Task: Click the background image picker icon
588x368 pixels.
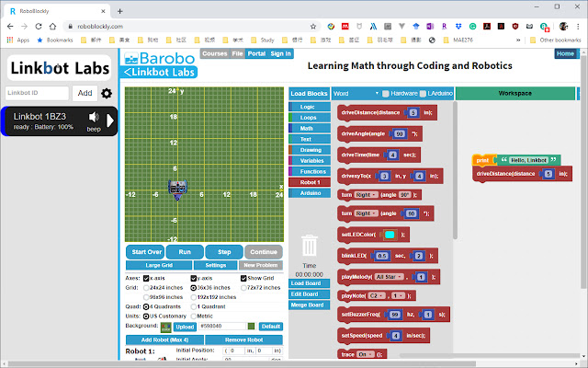Action: (165, 328)
